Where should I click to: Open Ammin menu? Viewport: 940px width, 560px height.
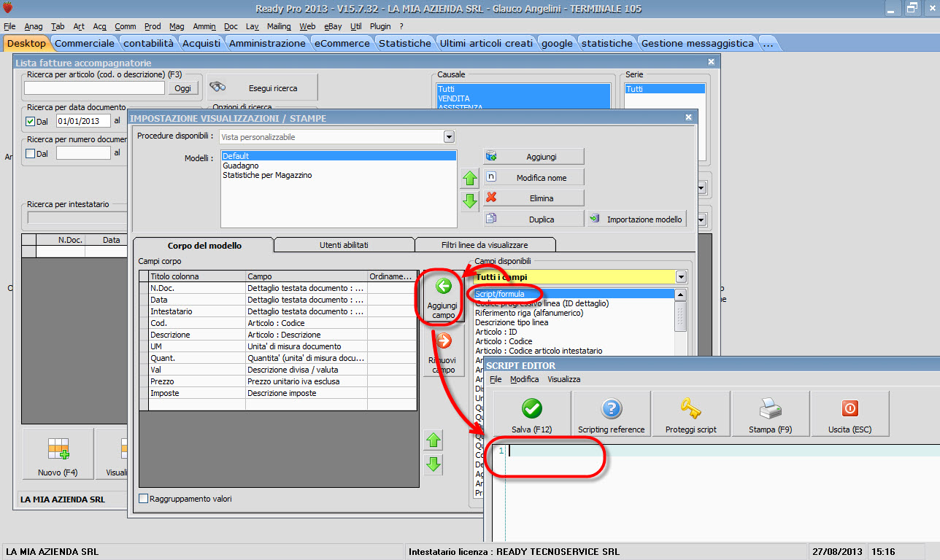coord(204,26)
